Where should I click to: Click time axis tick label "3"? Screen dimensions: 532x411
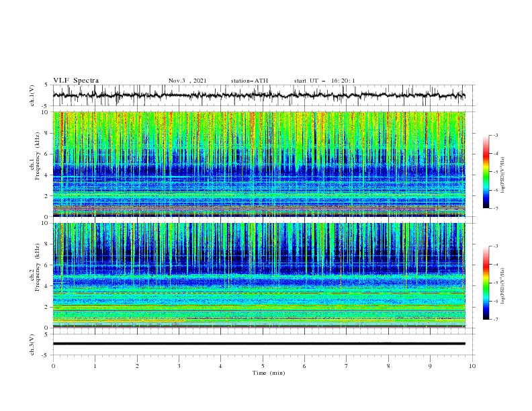179,366
